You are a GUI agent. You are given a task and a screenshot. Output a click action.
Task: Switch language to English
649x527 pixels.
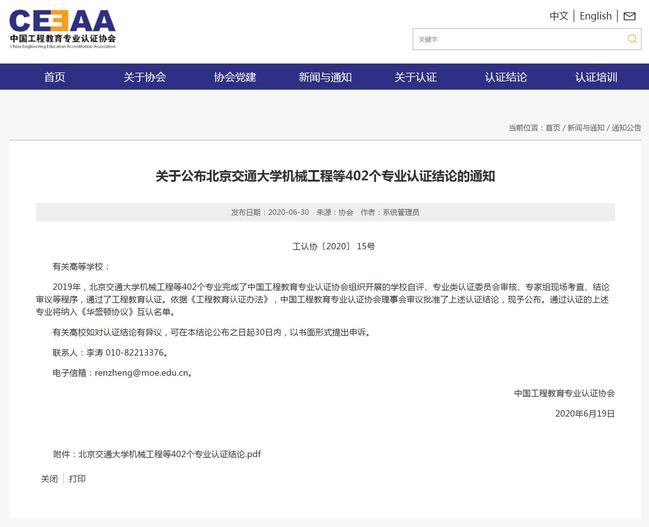(x=595, y=16)
